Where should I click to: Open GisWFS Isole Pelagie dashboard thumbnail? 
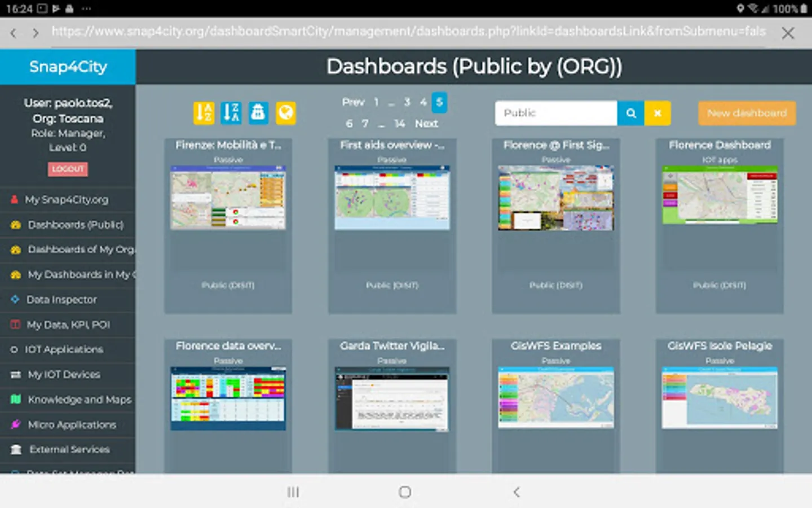click(720, 397)
